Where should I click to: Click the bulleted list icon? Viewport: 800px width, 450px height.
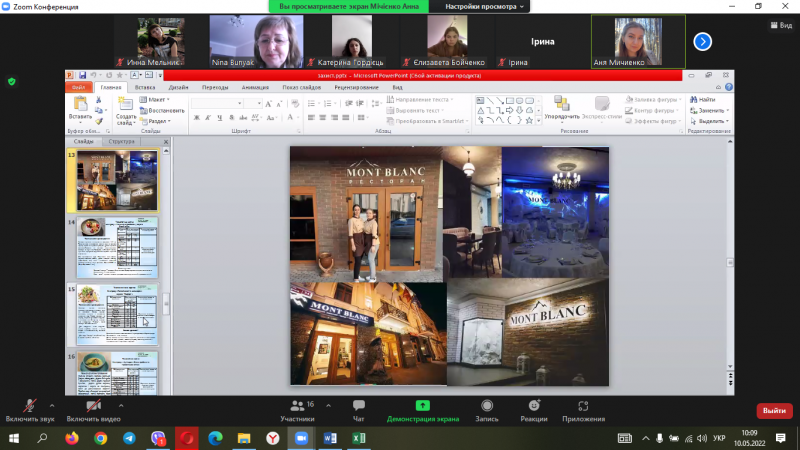(x=313, y=104)
